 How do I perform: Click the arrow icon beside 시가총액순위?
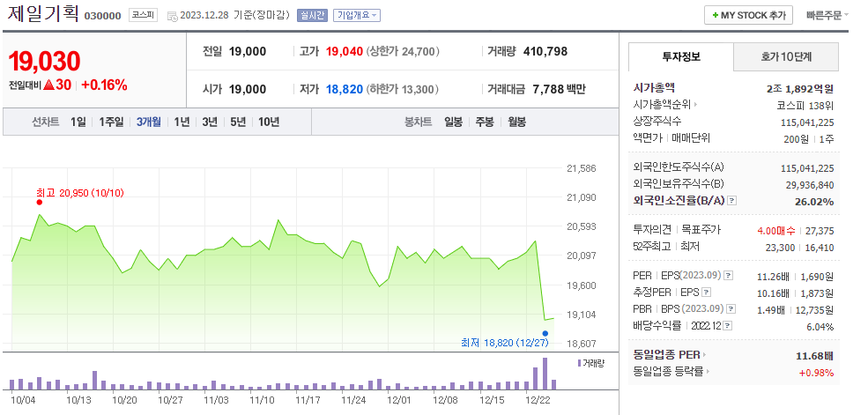pyautogui.click(x=696, y=105)
